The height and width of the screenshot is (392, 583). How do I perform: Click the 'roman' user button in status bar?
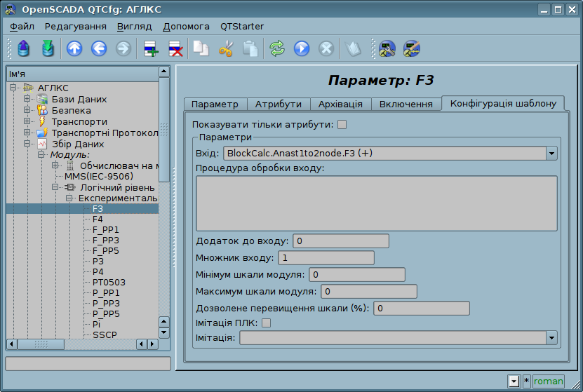coord(548,381)
